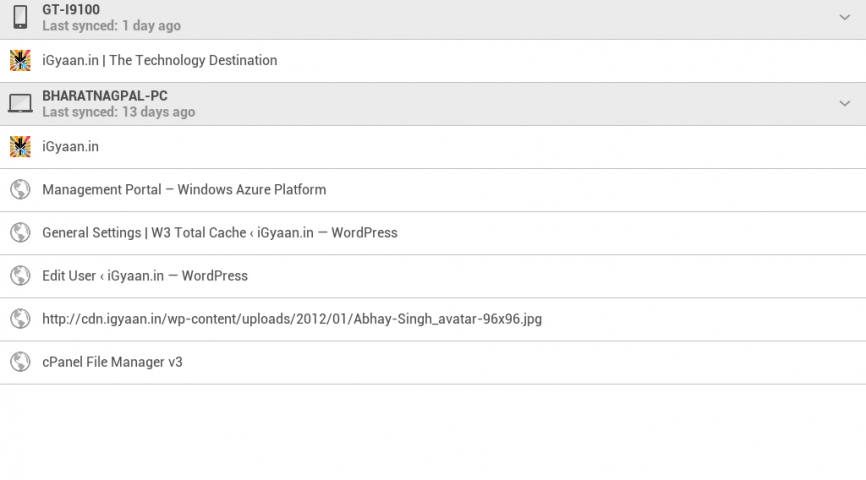Open the Edit User WordPress tab
866x480 pixels.
pos(145,275)
